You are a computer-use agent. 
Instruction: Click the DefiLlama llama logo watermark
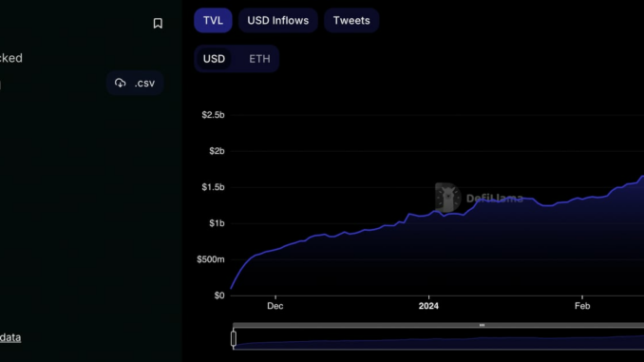click(448, 198)
